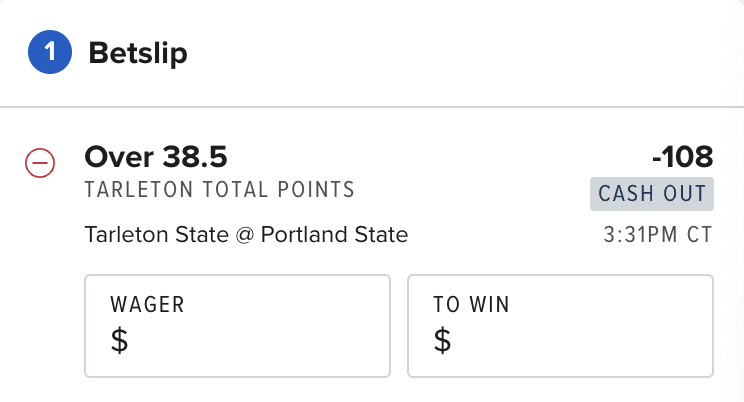Click the Over 38.5 selection title
744x402 pixels.
coord(156,157)
